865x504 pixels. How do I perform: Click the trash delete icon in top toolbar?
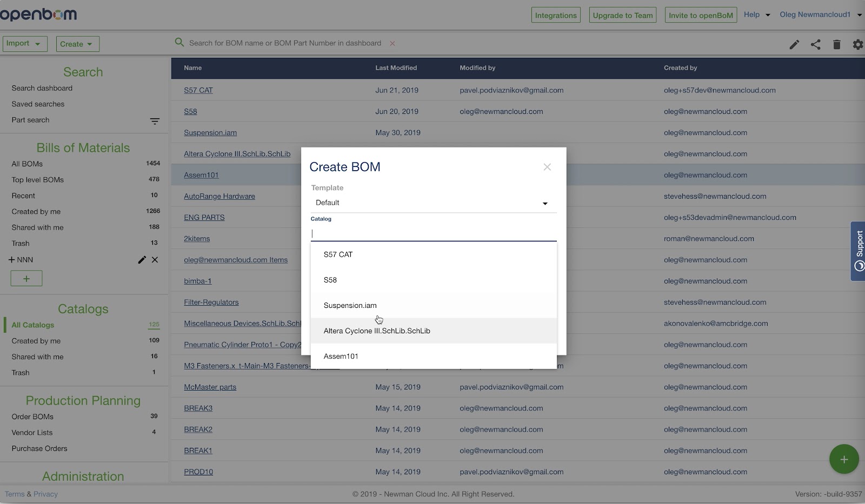pos(836,44)
